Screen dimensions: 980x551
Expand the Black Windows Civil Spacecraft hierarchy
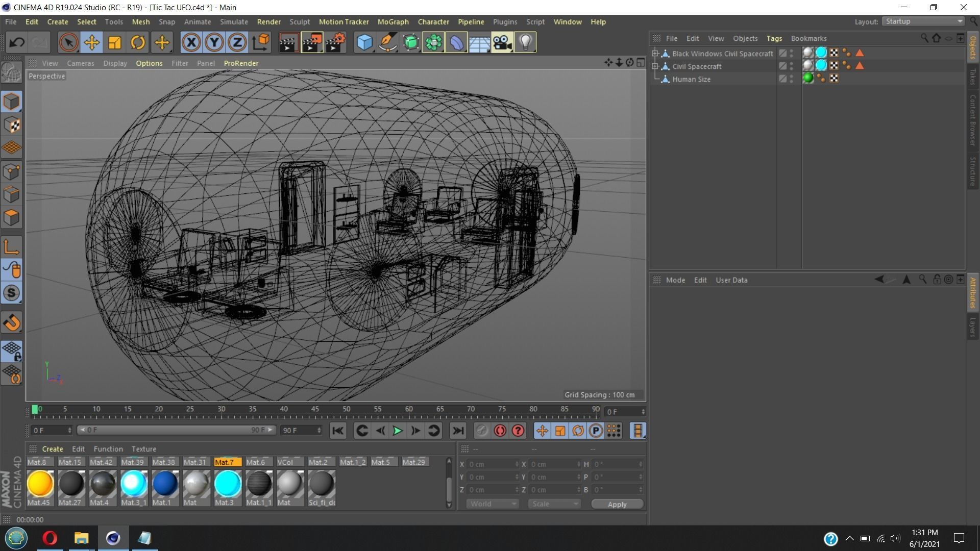click(655, 53)
